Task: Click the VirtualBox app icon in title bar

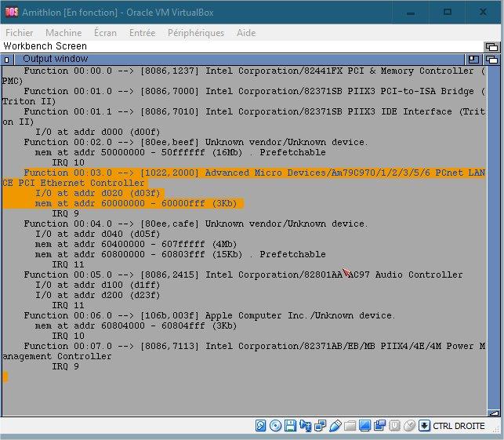Action: click(12, 13)
